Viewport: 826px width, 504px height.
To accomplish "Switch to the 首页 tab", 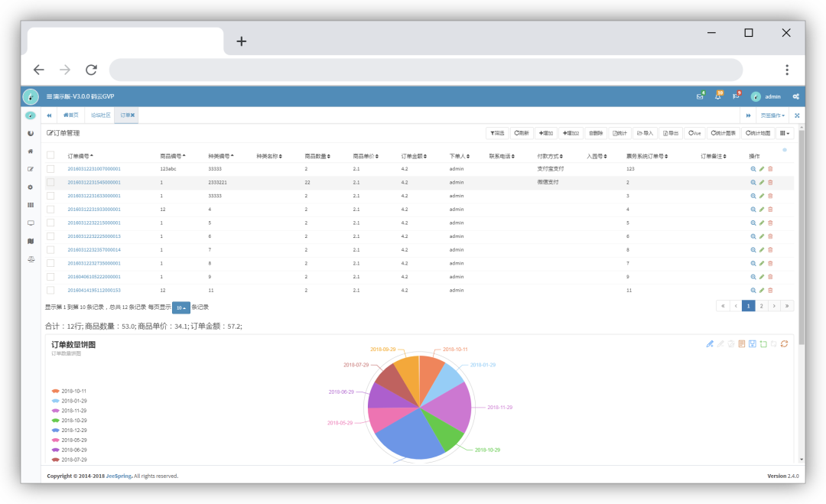I will pos(70,115).
